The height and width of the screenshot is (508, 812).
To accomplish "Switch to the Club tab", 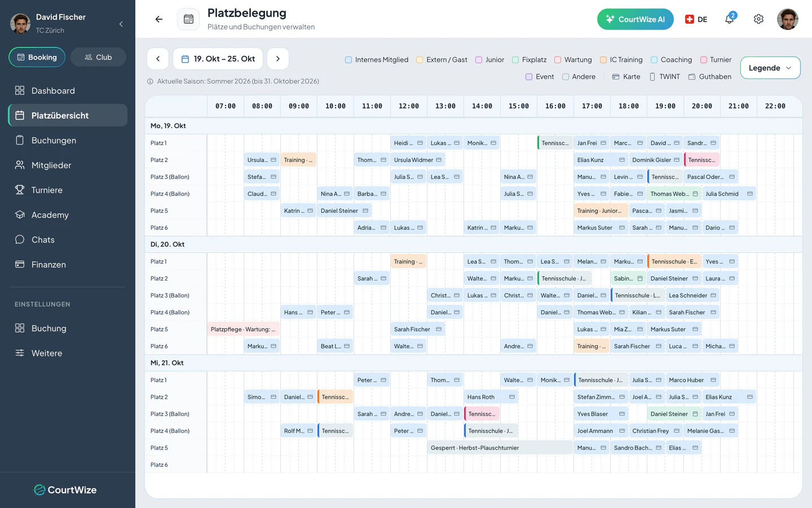I will 98,57.
